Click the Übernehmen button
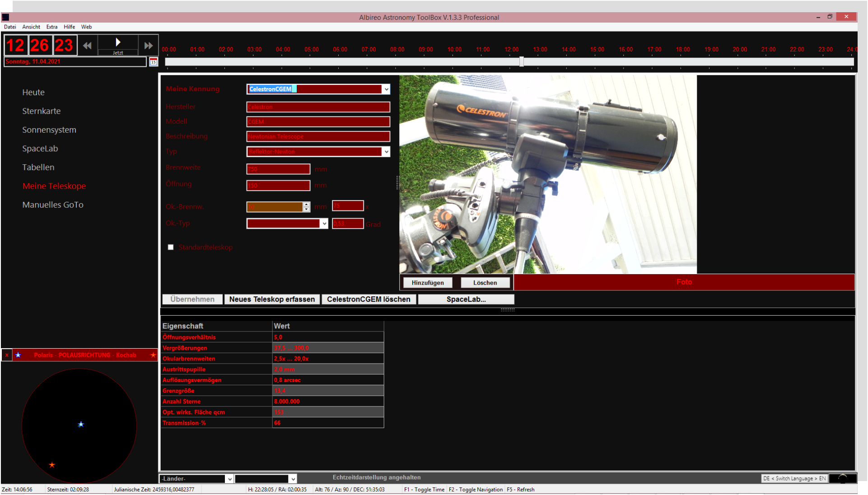This screenshot has height=495, width=868. (192, 299)
